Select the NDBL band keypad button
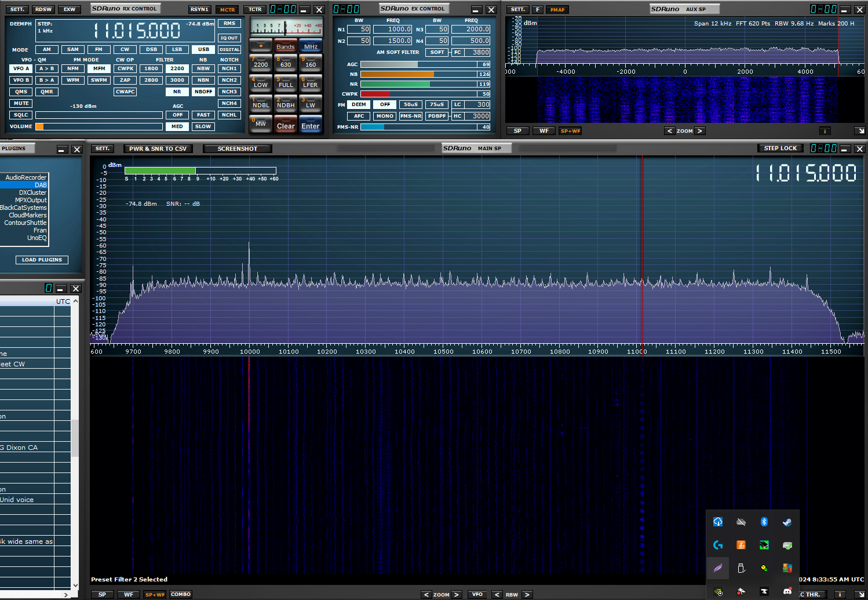The image size is (868, 600). tap(261, 104)
